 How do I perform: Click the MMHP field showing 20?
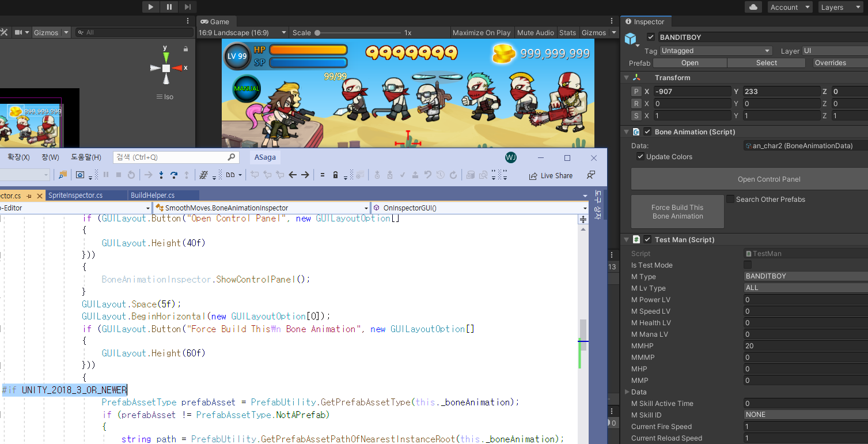click(806, 345)
